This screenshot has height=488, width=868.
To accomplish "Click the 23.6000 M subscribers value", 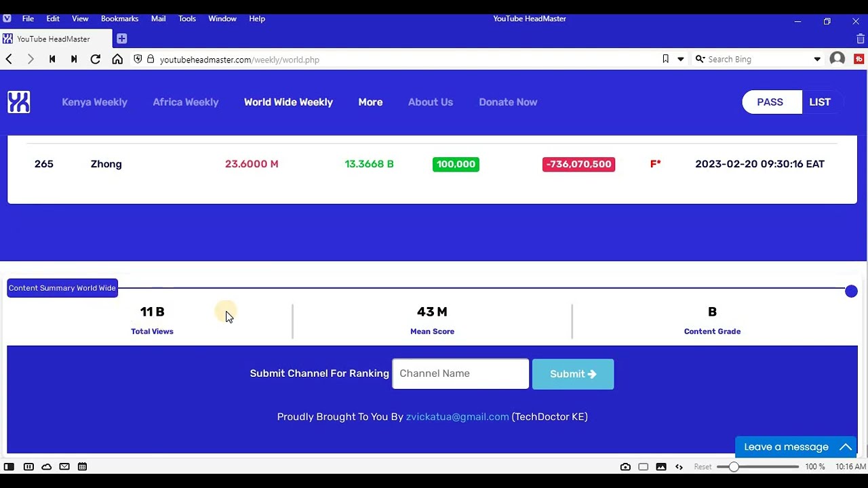I will coord(252,164).
